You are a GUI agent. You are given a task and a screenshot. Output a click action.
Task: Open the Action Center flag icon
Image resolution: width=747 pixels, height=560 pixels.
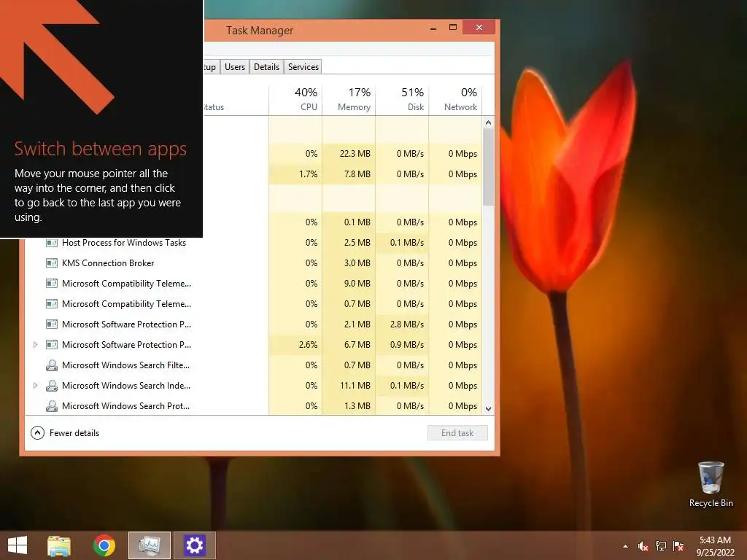click(678, 546)
